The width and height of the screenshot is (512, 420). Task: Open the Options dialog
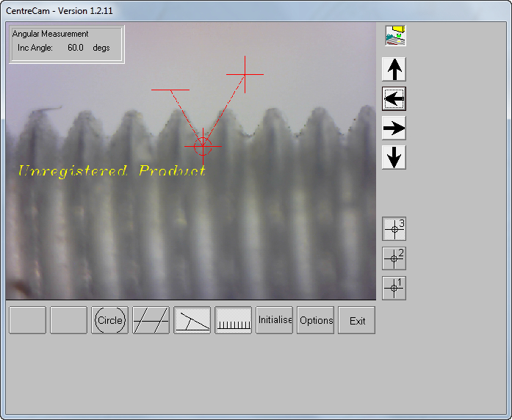click(x=315, y=320)
